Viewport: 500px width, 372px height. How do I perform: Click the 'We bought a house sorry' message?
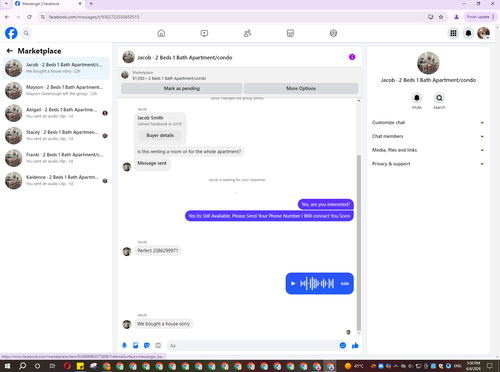(x=163, y=324)
